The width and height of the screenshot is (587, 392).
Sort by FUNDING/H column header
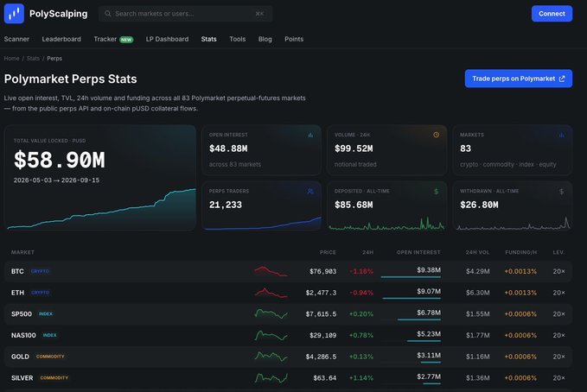pos(520,252)
